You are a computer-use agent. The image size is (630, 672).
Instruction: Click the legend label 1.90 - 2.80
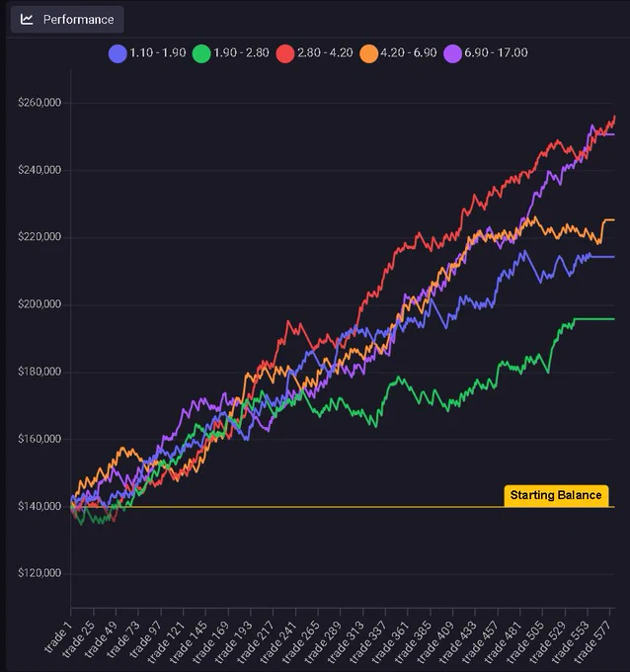pyautogui.click(x=241, y=52)
